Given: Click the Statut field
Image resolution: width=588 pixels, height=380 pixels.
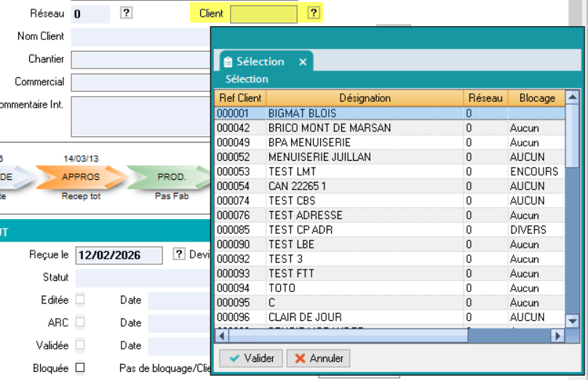Looking at the screenshot, I should coord(143,278).
